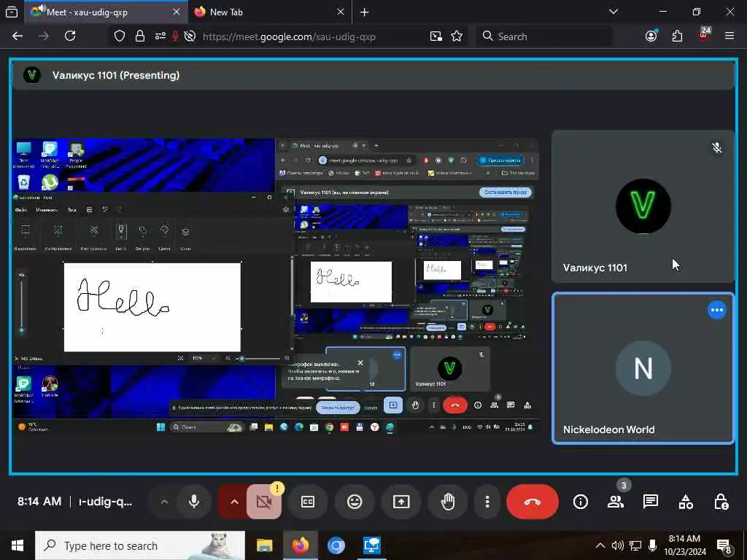This screenshot has width=747, height=560.
Task: Open the 8:14 AM clock calendar
Action: point(685,545)
